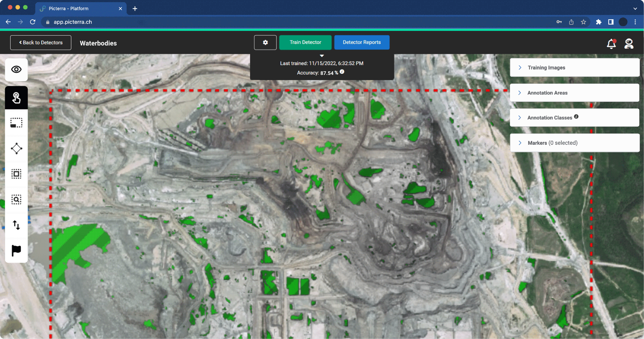
Task: Expand the Annotation Classes panel
Action: (x=575, y=117)
